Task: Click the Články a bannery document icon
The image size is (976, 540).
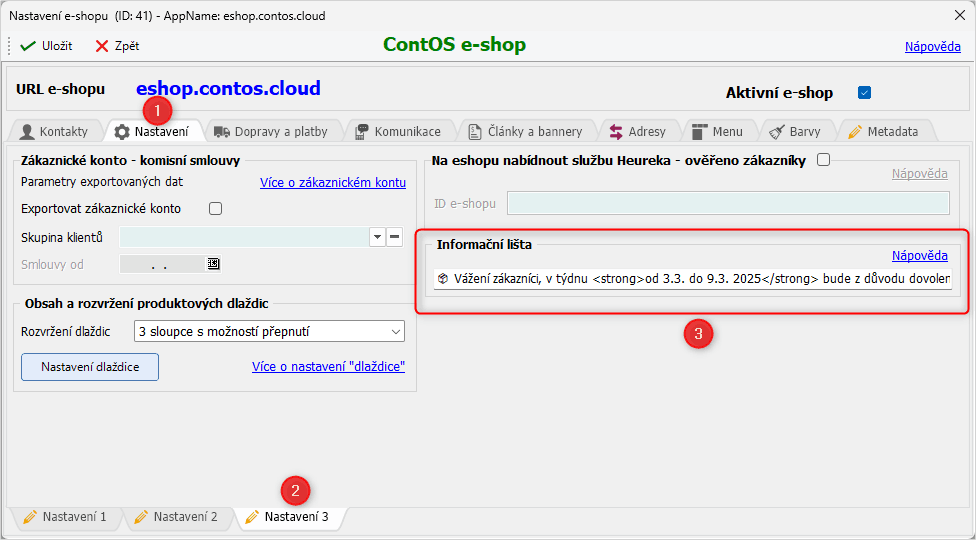Action: (475, 131)
